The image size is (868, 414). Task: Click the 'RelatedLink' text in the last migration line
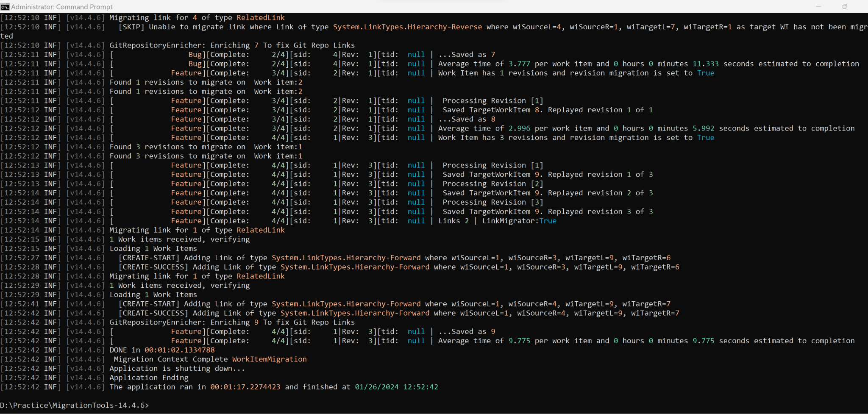point(261,276)
